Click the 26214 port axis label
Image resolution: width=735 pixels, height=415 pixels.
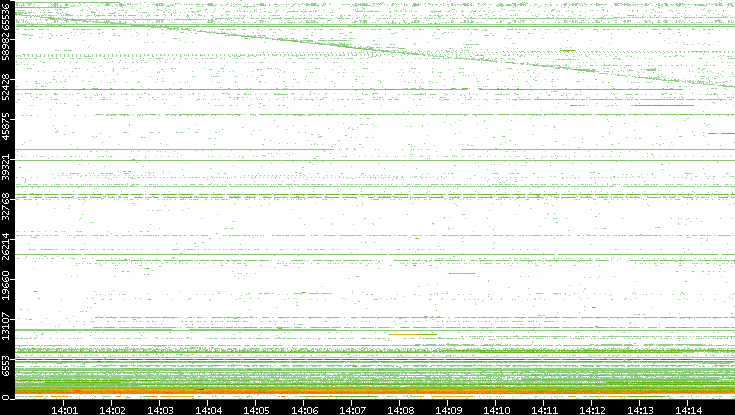coord(6,246)
